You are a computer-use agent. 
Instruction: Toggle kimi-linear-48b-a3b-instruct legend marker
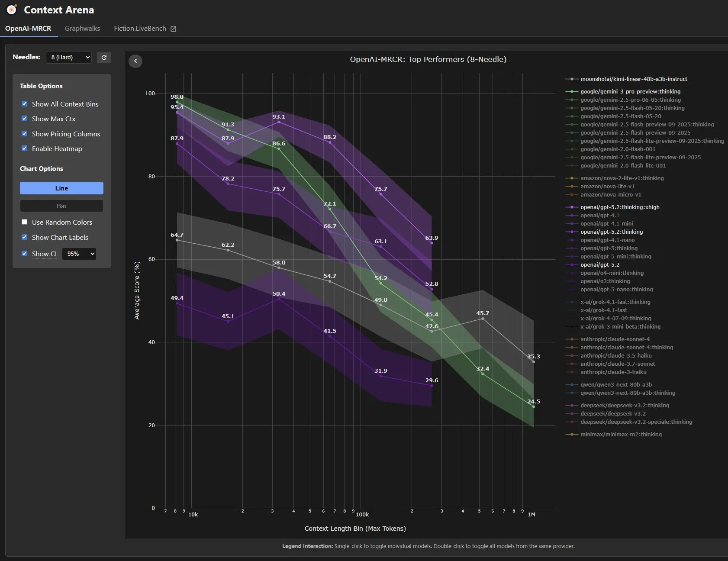[572, 79]
